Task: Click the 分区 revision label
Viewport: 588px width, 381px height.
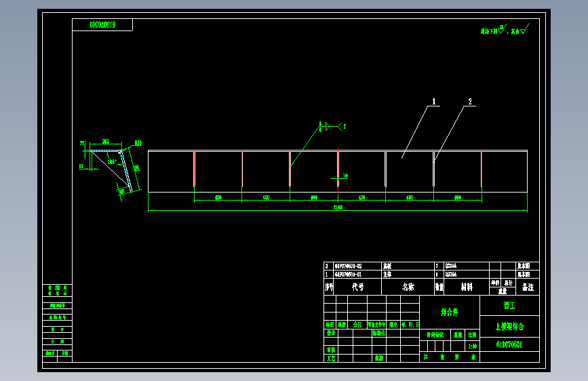Action: pos(357,325)
